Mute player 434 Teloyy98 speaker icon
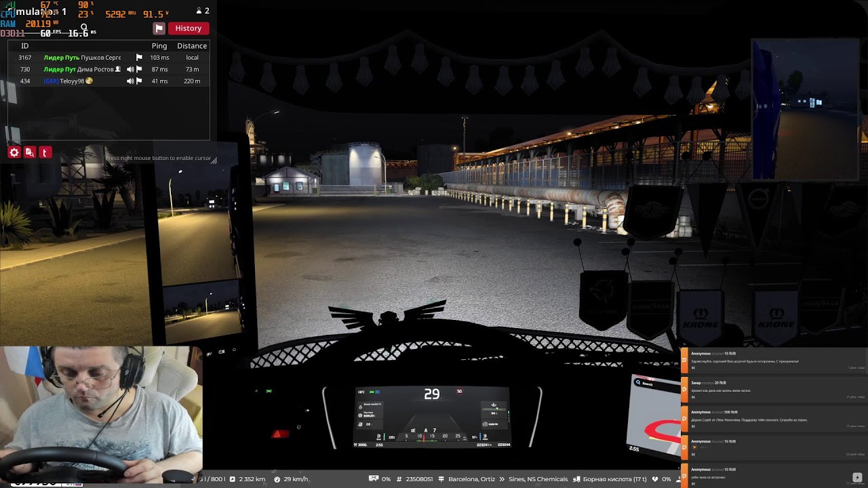The height and width of the screenshot is (488, 868). pos(130,81)
